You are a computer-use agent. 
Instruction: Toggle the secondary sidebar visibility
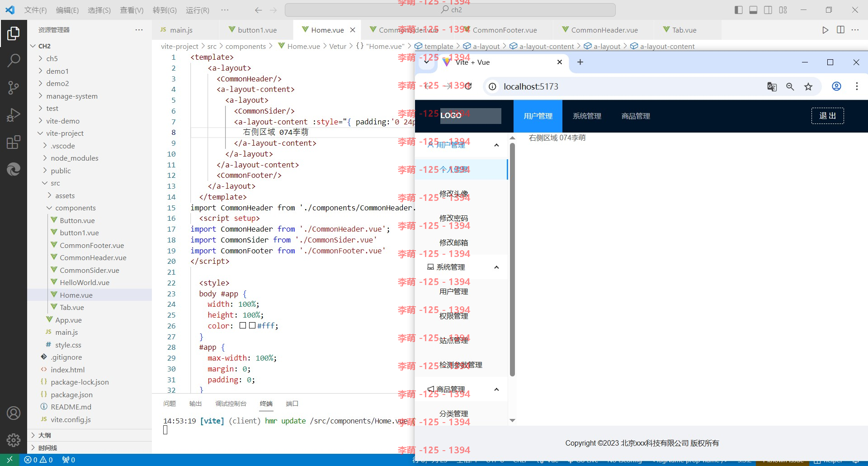768,10
